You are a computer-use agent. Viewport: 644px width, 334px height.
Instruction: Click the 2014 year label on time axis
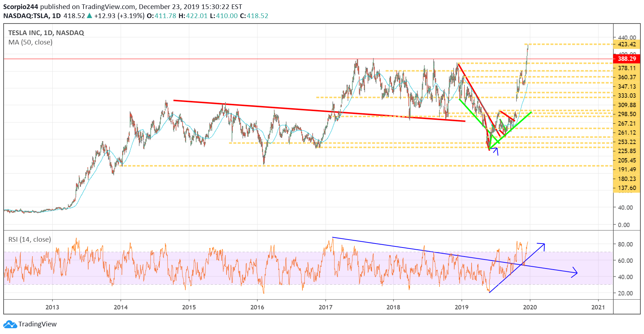point(121,307)
